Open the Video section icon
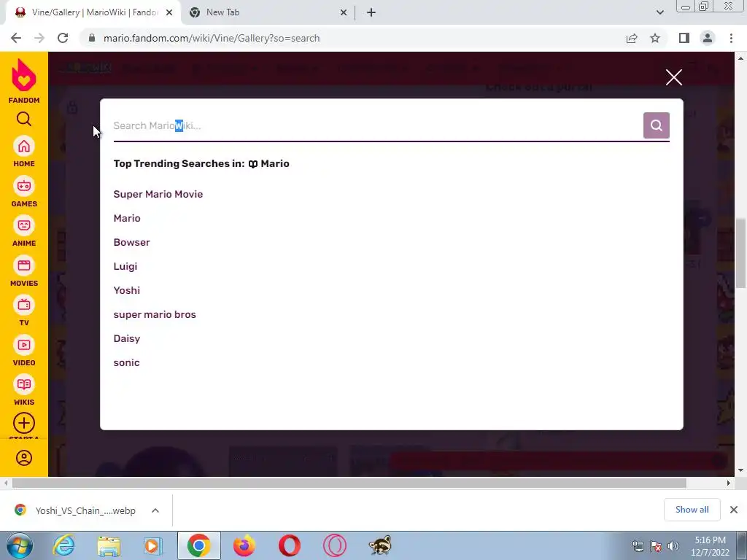Viewport: 747px width, 560px height. point(24,345)
